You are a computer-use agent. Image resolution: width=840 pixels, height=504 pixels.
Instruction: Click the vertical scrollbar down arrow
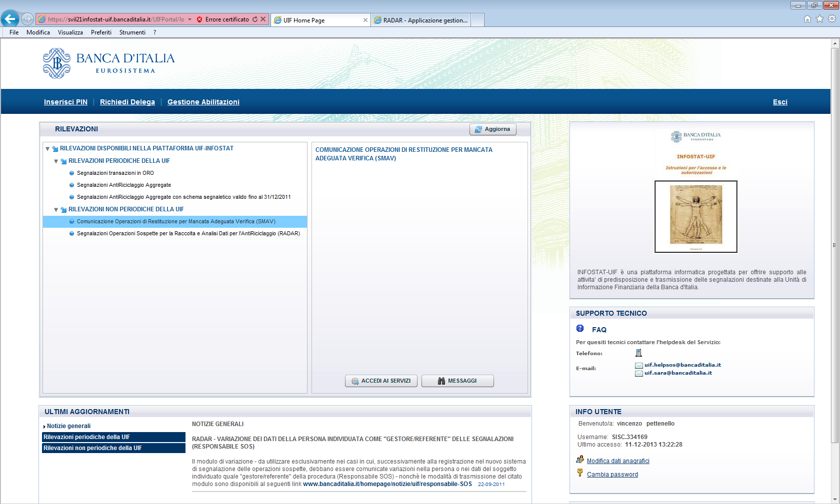[834, 499]
